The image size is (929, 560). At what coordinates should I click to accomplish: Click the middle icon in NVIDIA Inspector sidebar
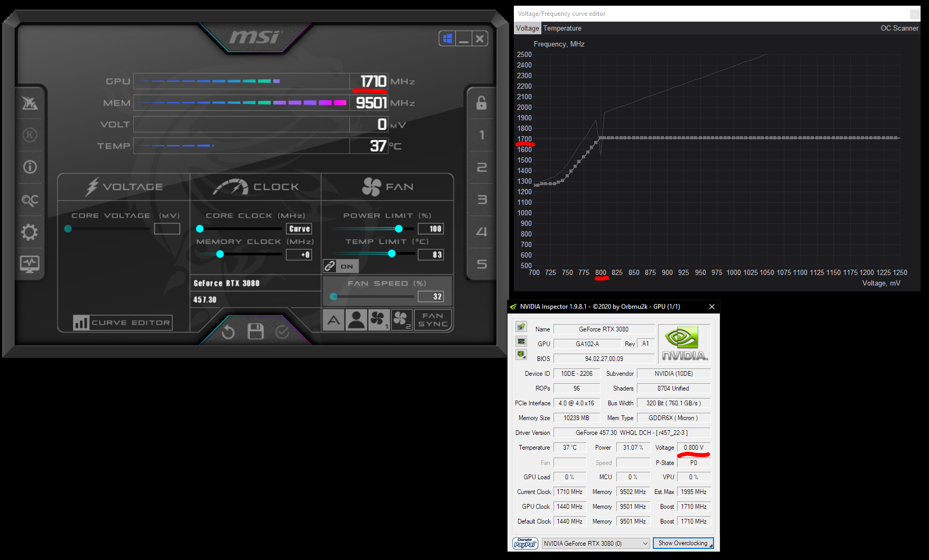521,341
